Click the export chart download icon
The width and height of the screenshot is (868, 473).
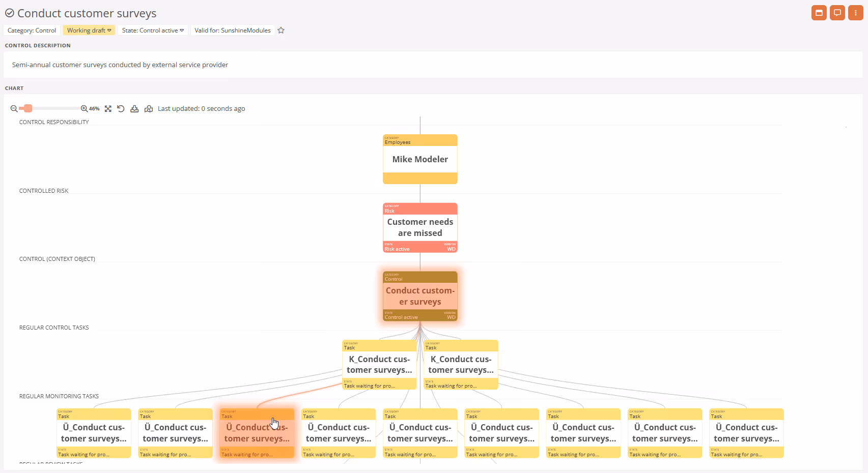[134, 109]
